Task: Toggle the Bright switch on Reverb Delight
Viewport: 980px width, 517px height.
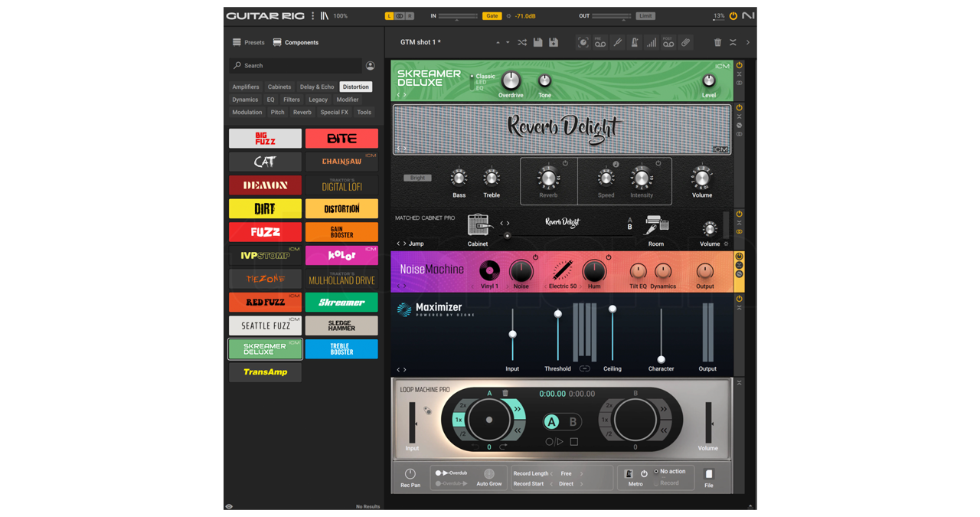Action: click(x=417, y=178)
